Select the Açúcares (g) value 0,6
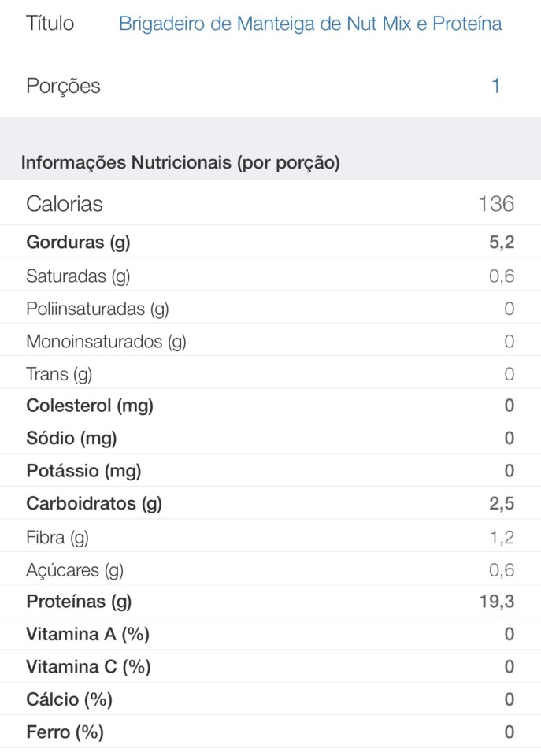The image size is (541, 756). point(502,570)
